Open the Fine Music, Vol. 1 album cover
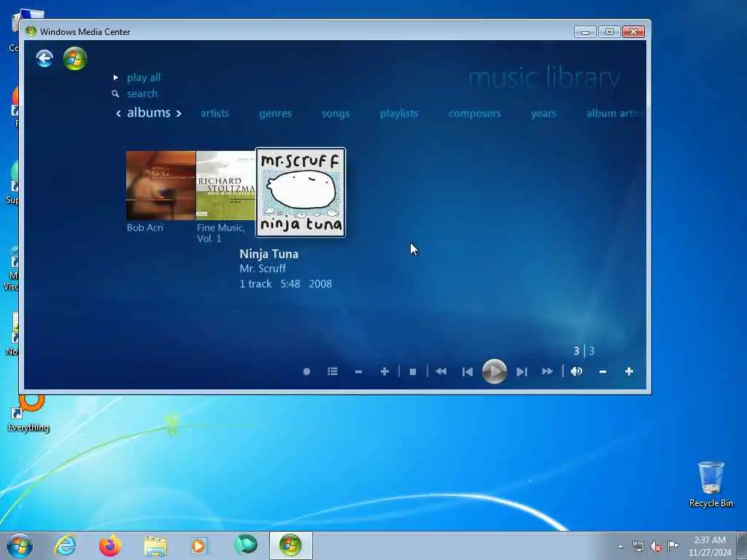The height and width of the screenshot is (560, 747). click(x=226, y=185)
